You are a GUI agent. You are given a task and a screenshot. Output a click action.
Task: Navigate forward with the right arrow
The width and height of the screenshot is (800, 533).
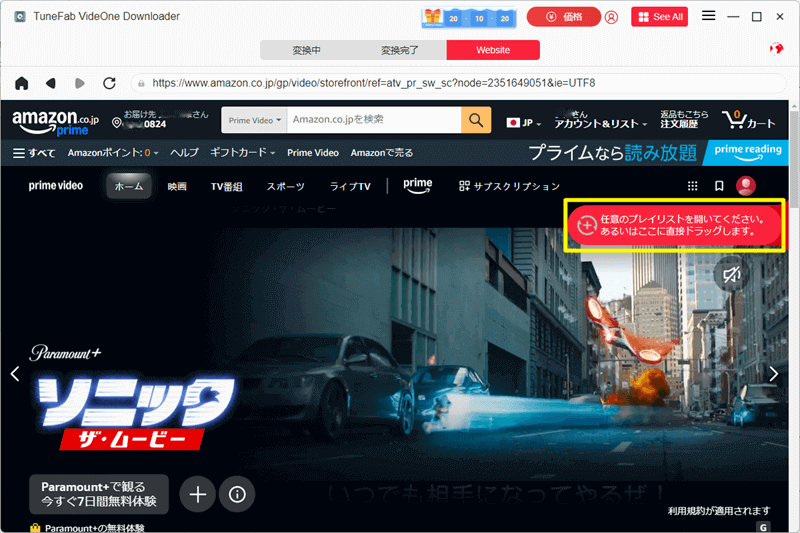coord(80,83)
